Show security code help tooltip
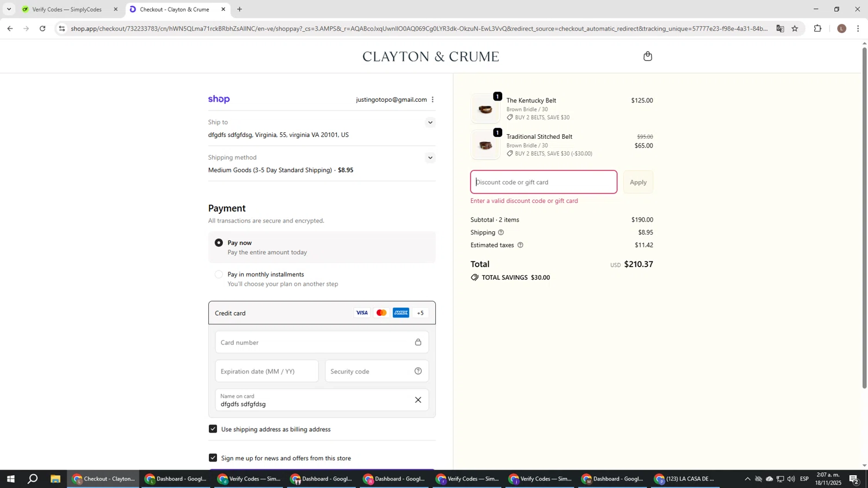868x488 pixels. click(418, 371)
